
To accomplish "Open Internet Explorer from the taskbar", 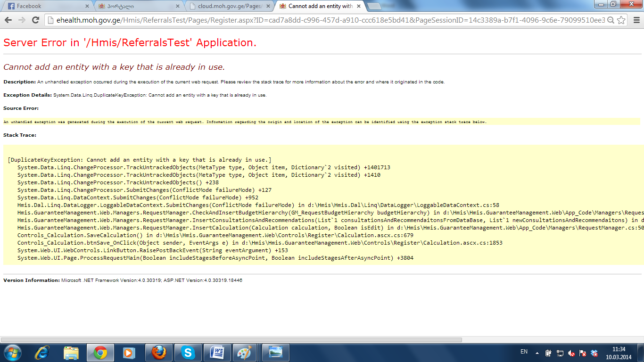I will [x=42, y=353].
